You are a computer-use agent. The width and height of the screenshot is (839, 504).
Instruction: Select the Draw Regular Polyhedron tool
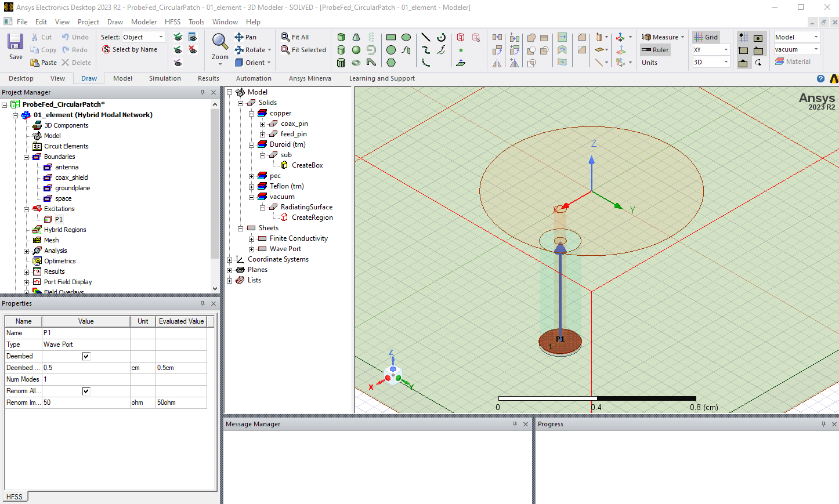click(x=341, y=62)
